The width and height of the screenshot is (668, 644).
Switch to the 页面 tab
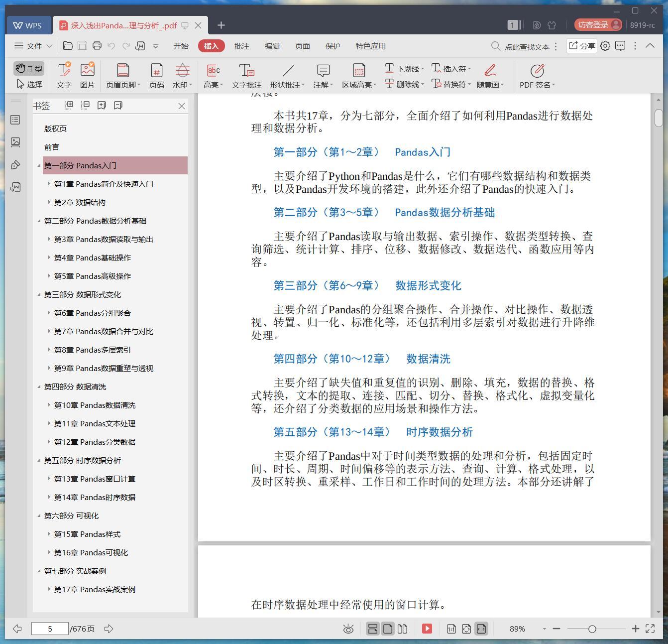(302, 46)
